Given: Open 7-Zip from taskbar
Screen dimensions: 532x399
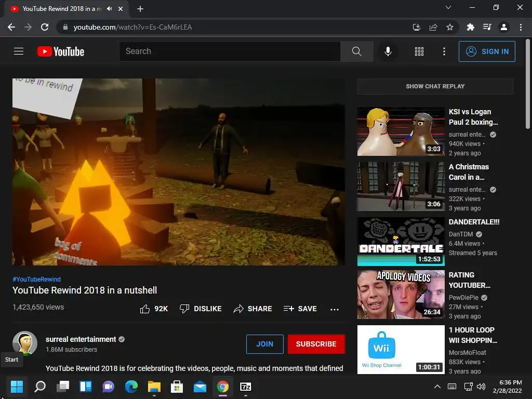Looking at the screenshot, I should pyautogui.click(x=245, y=387).
